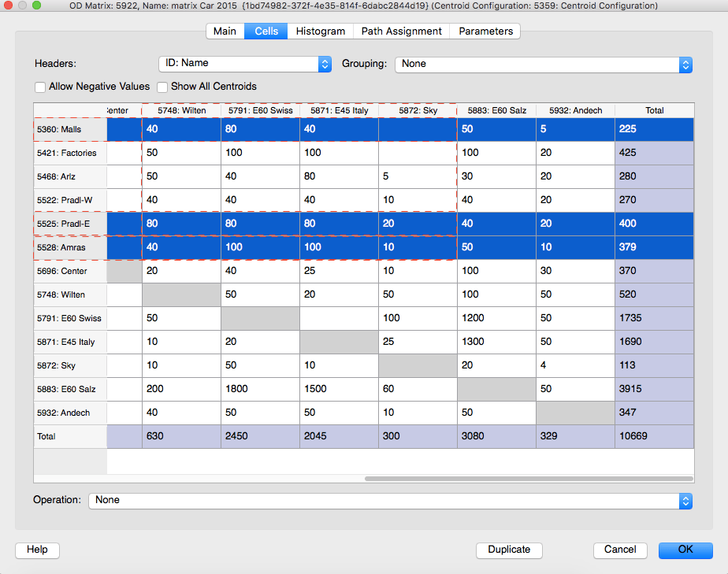This screenshot has width=728, height=574.
Task: Go to the Path Assignment tab
Action: pos(402,31)
